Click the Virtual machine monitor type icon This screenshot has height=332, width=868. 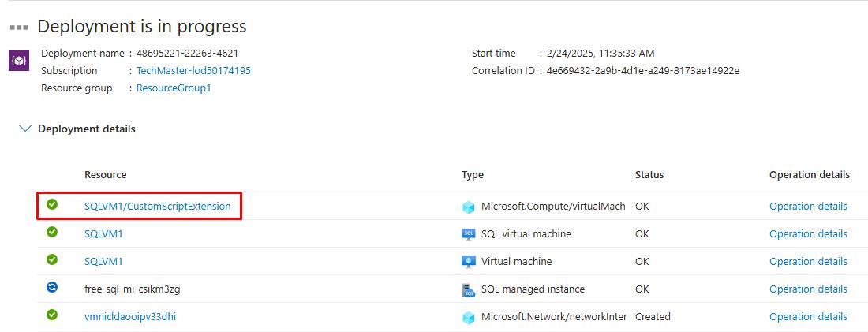pyautogui.click(x=468, y=262)
